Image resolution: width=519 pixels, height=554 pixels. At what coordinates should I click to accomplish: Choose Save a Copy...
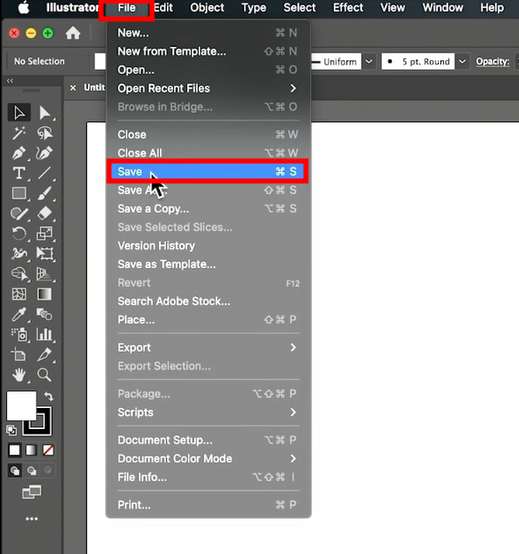(207, 209)
